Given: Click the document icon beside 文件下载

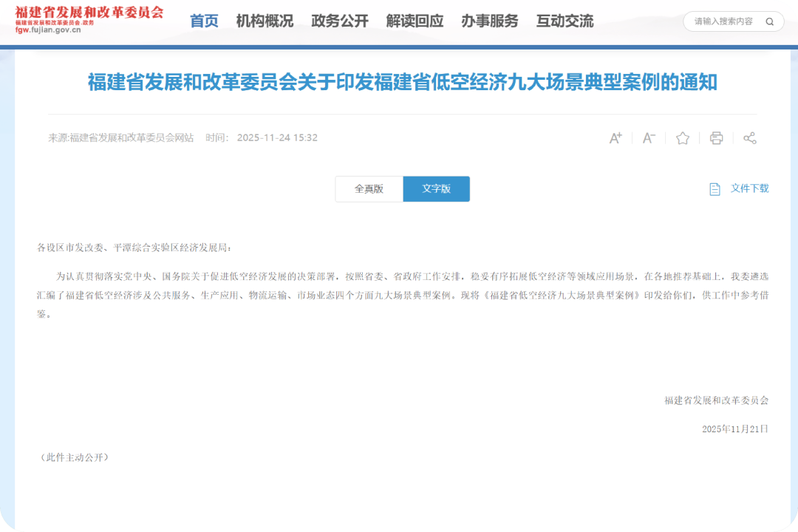Looking at the screenshot, I should tap(713, 188).
